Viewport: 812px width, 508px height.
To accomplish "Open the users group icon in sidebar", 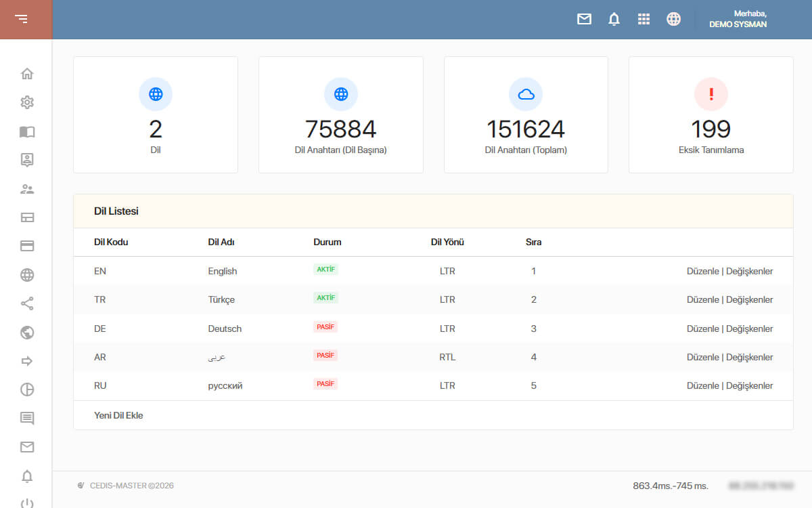I will (x=27, y=189).
